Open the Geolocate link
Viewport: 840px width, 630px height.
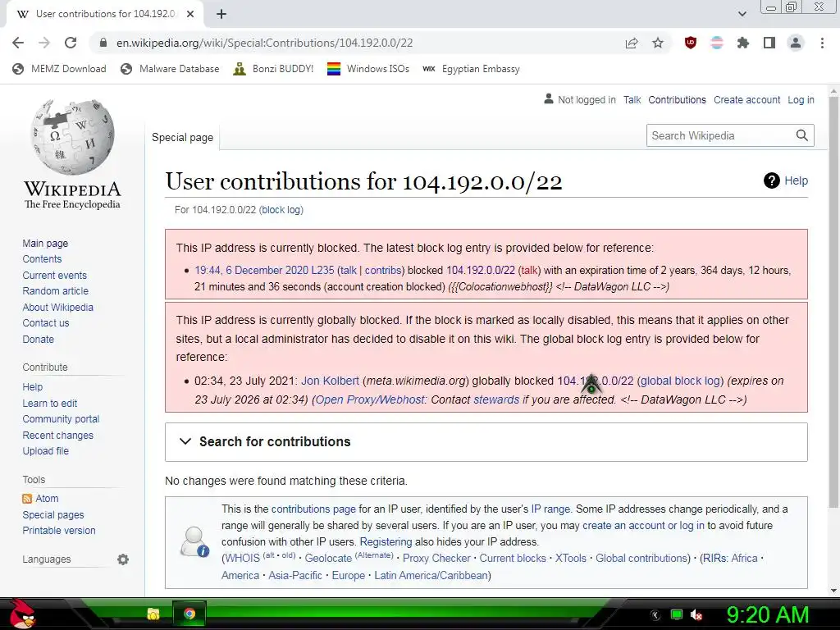pyautogui.click(x=328, y=558)
